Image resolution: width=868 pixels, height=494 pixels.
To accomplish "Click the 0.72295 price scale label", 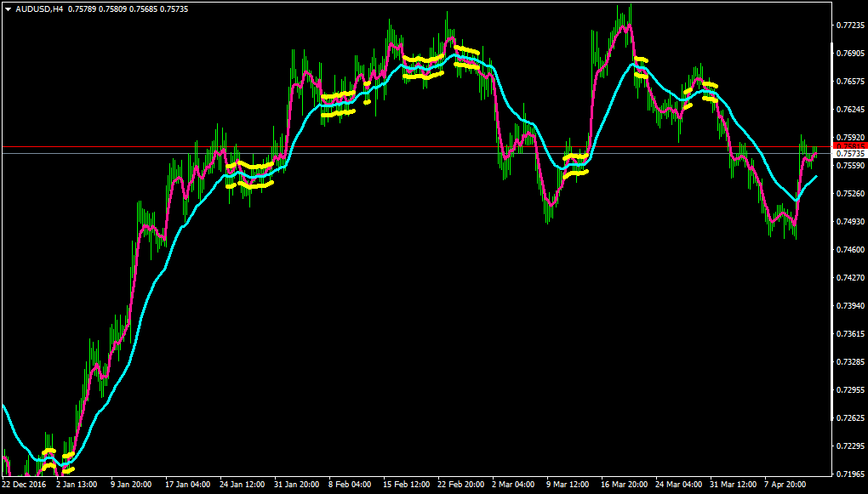I will coord(850,446).
